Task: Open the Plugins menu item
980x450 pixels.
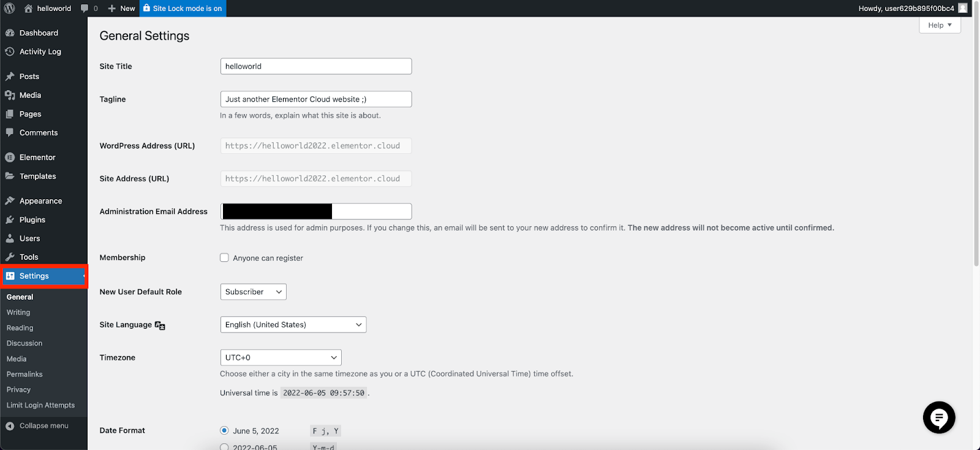Action: click(43, 219)
